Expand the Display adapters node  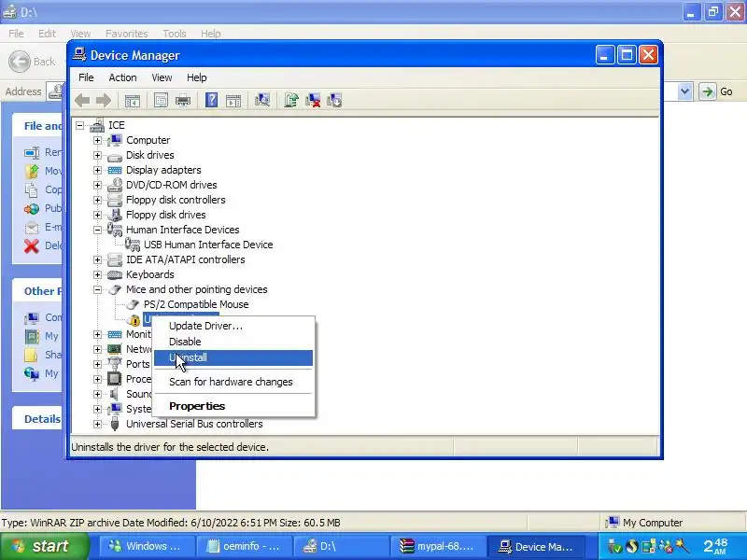pyautogui.click(x=97, y=170)
